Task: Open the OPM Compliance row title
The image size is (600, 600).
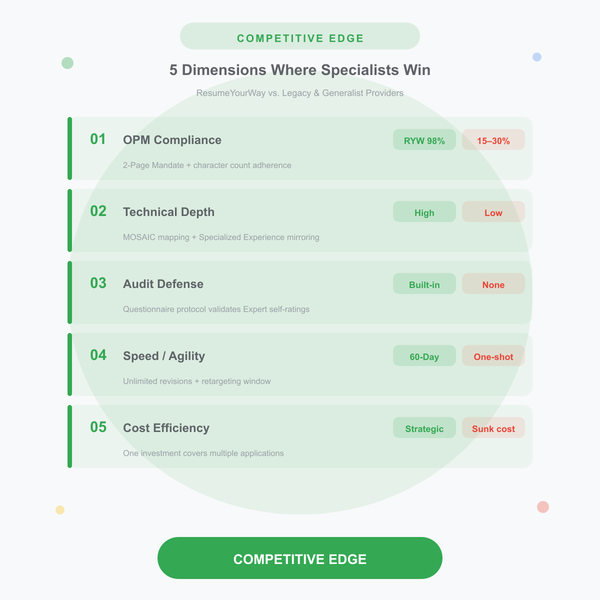Action: (172, 140)
